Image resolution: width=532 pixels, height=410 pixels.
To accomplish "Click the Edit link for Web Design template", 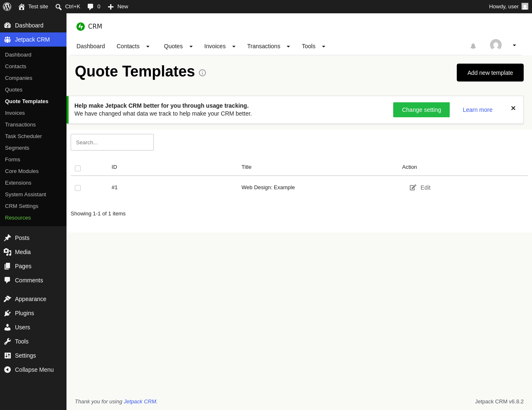I will 426,188.
